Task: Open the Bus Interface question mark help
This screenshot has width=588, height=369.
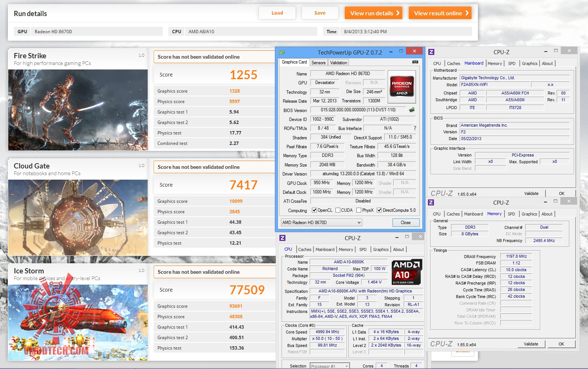Action: [x=415, y=128]
